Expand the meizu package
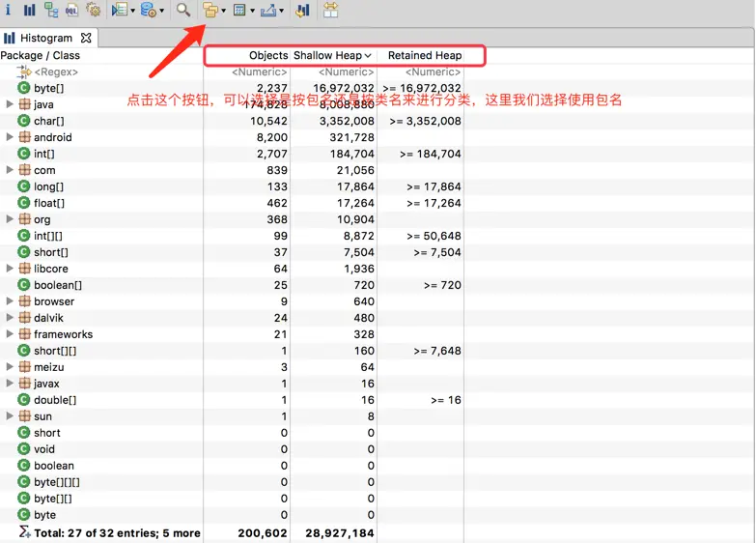 [x=9, y=367]
